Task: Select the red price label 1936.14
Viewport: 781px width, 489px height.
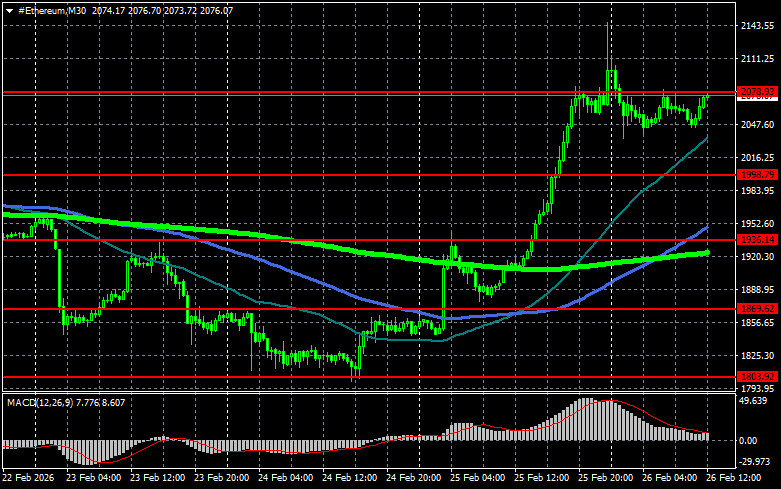Action: (x=758, y=240)
